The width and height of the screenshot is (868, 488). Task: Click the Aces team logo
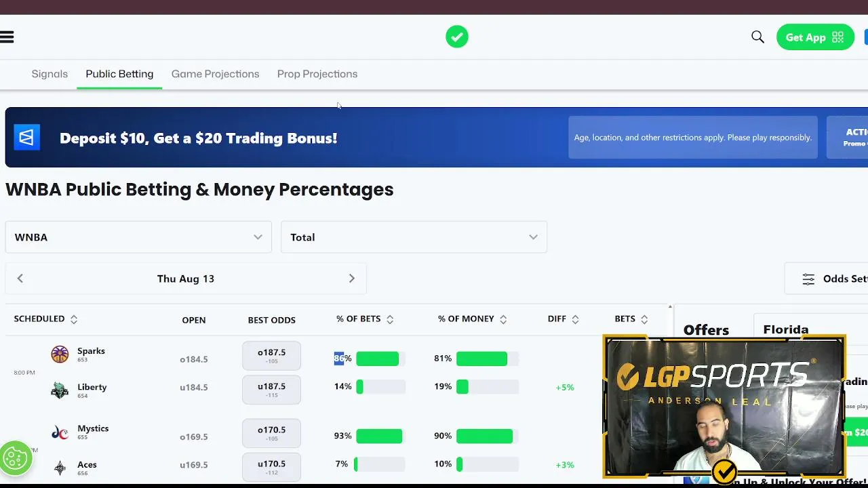[60, 468]
